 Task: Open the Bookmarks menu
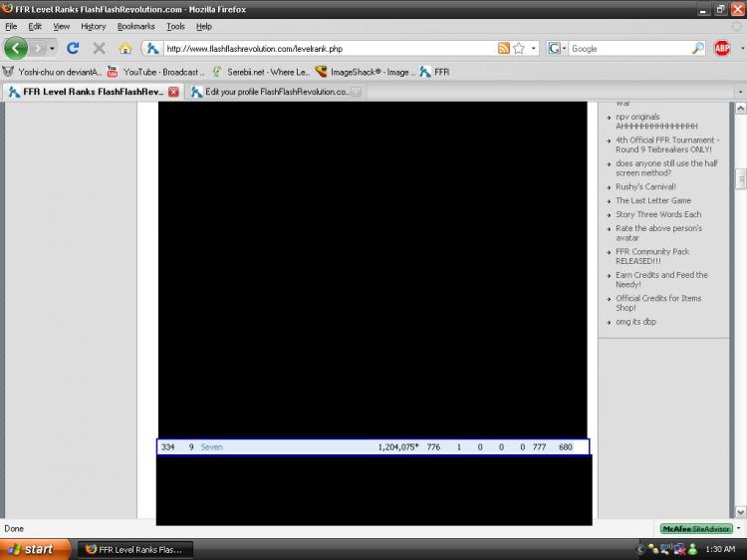point(135,27)
